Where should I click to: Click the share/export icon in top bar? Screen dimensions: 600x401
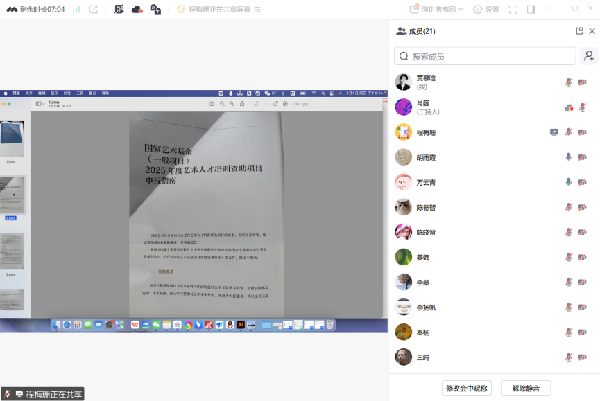coord(93,10)
